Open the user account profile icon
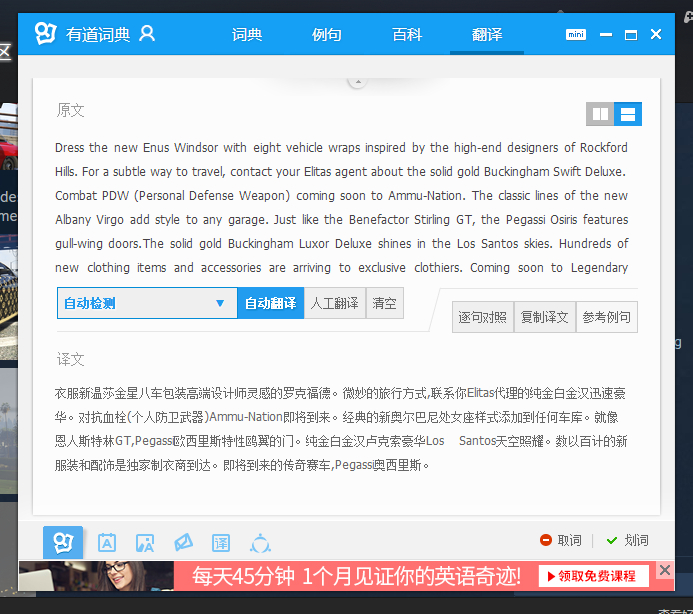 click(x=147, y=34)
